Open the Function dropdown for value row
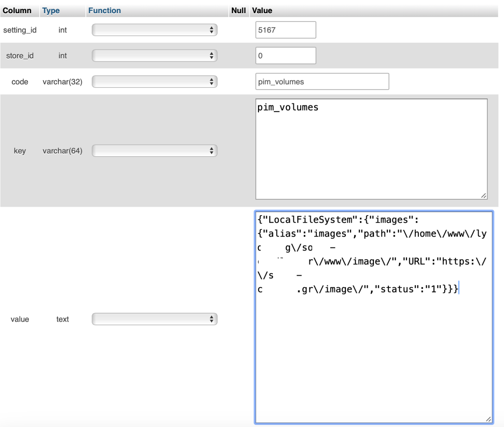The image size is (504, 427). click(155, 319)
